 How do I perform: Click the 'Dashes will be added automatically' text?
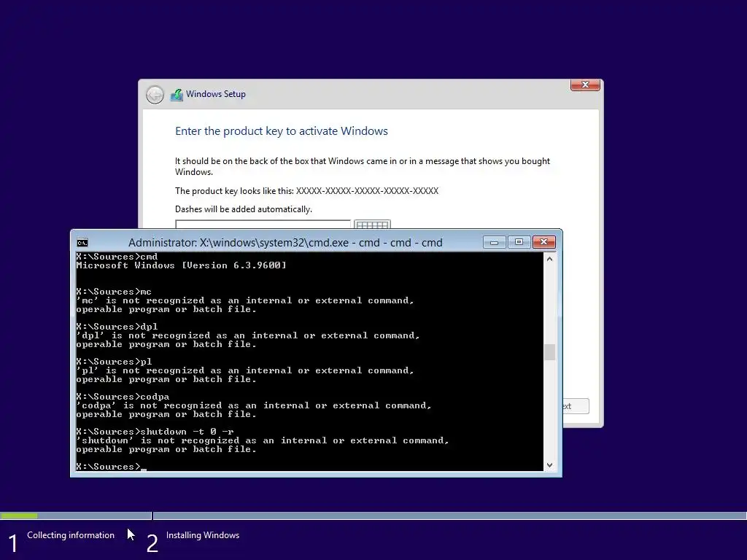(244, 209)
